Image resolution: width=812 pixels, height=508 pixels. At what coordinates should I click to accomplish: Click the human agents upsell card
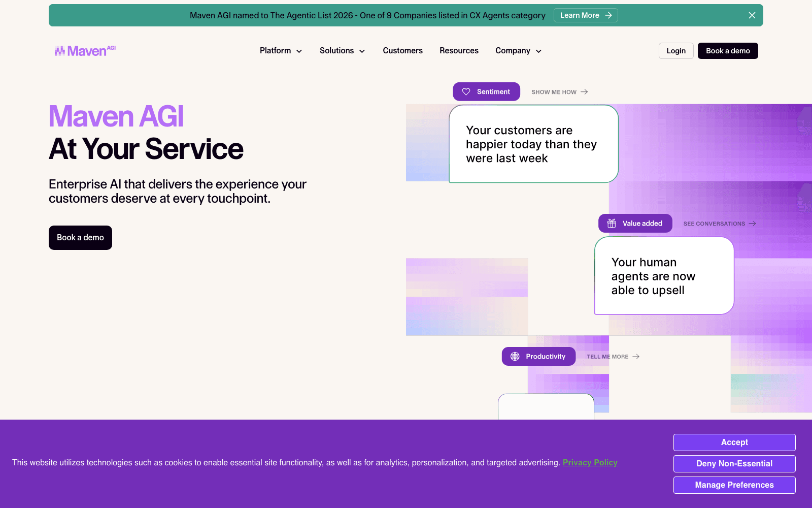[664, 276]
